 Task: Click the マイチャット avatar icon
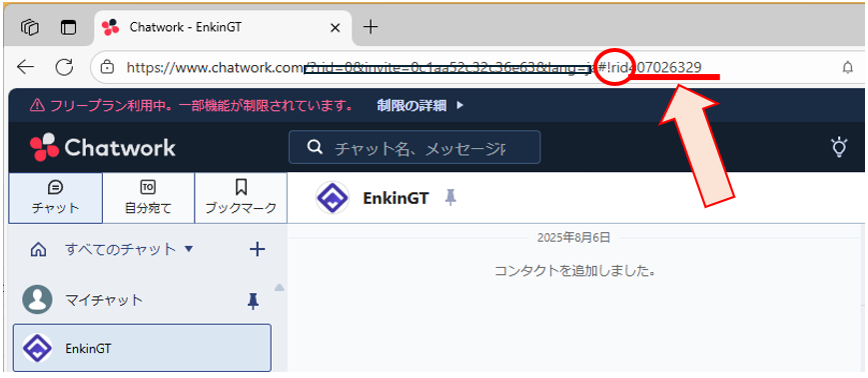tap(37, 300)
